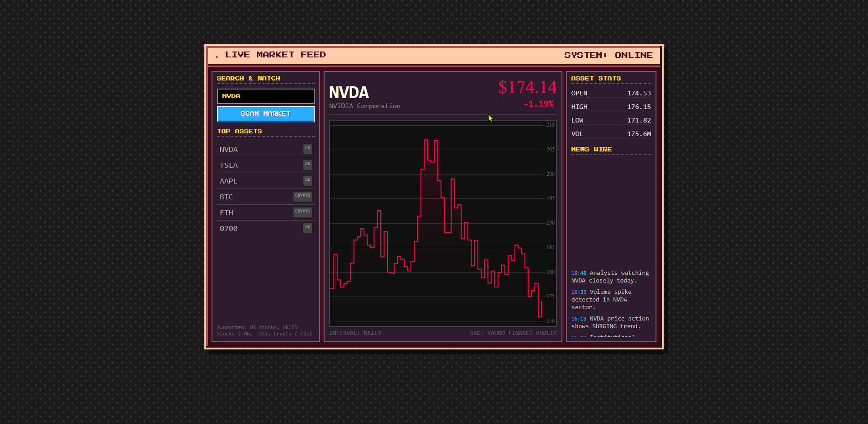
Task: Click the SCAN MARKET button
Action: click(266, 114)
